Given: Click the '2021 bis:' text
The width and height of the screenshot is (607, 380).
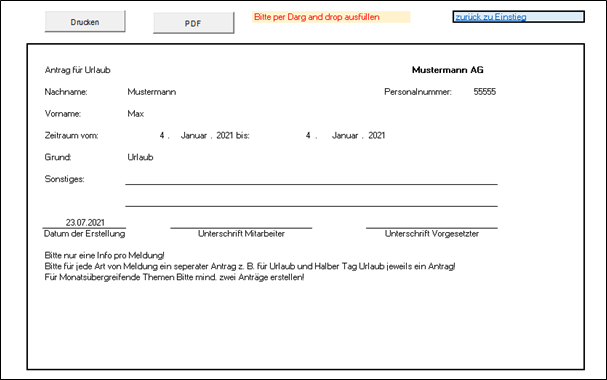Looking at the screenshot, I should [233, 135].
